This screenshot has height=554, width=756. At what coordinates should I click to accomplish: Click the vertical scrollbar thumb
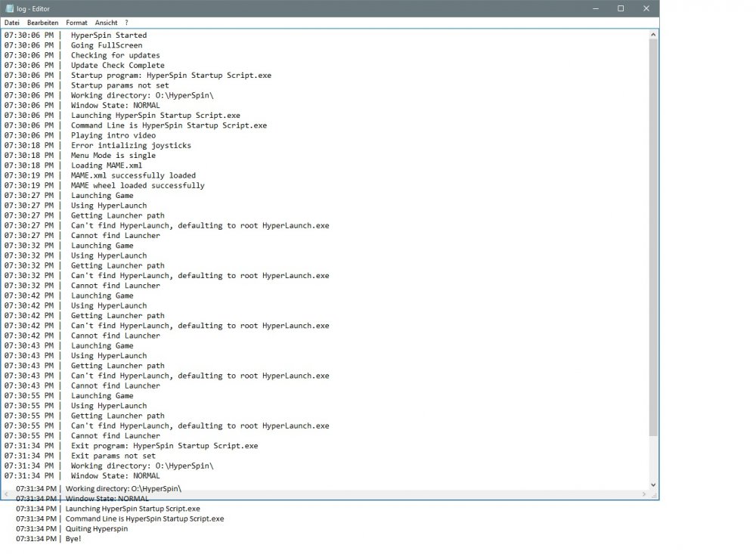(653, 234)
